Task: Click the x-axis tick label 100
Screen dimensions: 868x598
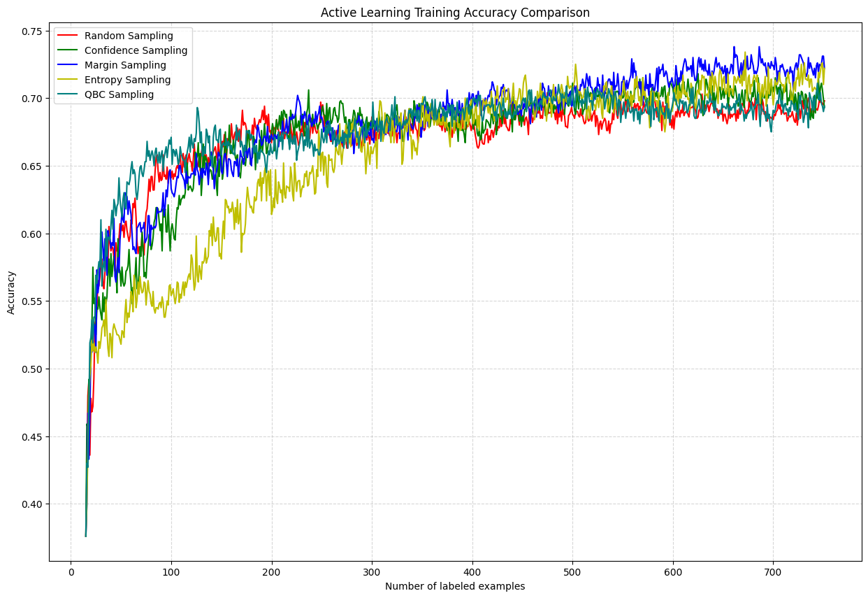Action: click(x=171, y=571)
